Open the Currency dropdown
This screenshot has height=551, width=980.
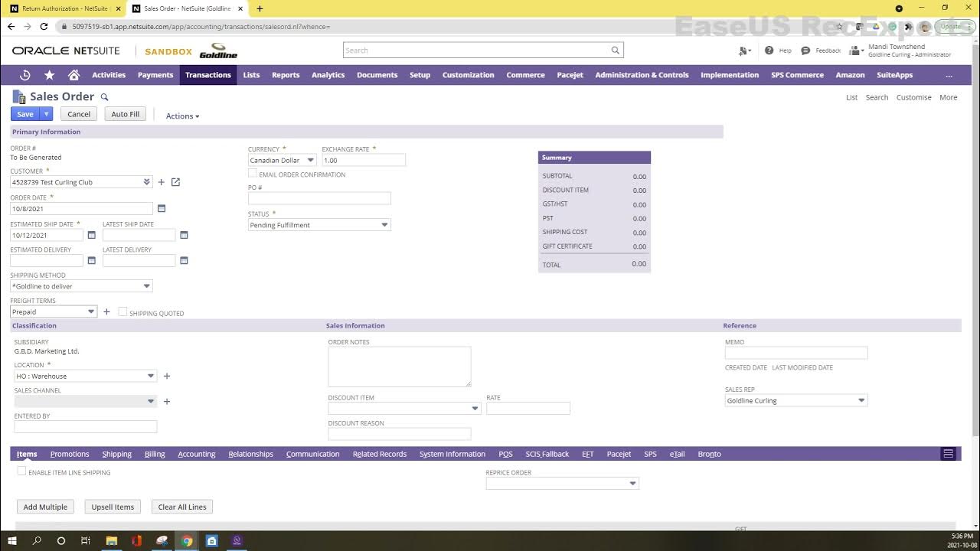point(310,160)
